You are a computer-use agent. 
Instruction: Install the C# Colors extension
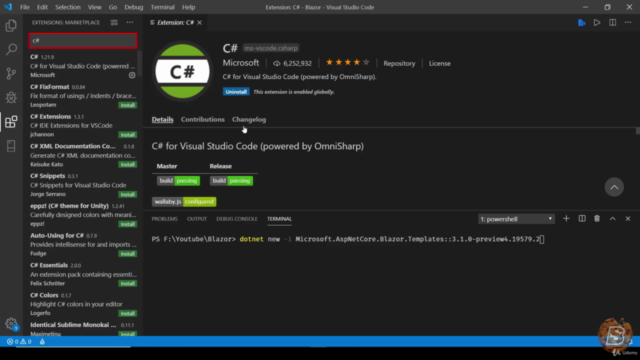click(127, 313)
